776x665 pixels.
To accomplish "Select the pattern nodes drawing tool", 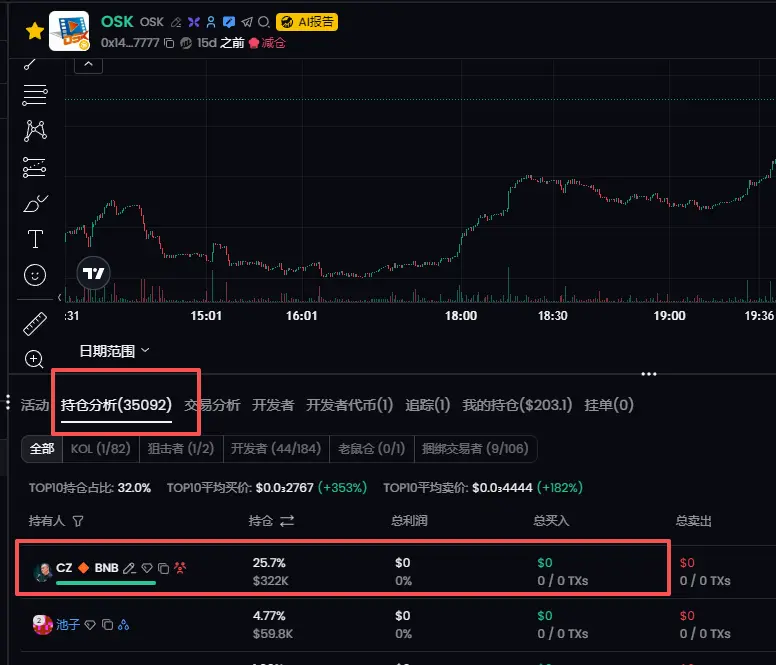I will [35, 131].
